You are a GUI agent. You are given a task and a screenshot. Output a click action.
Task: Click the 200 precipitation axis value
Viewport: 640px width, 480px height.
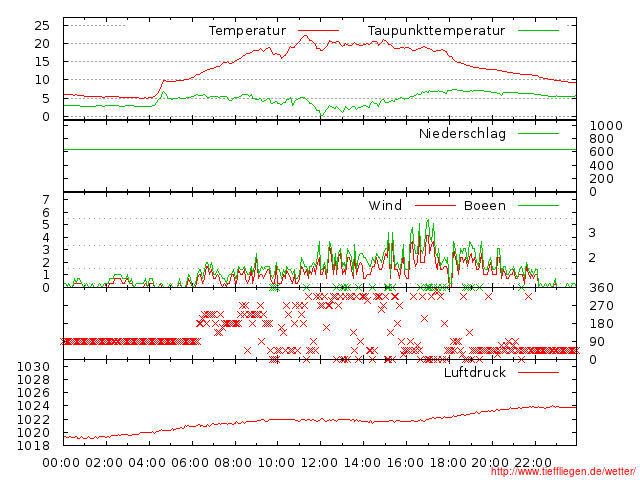pos(601,178)
